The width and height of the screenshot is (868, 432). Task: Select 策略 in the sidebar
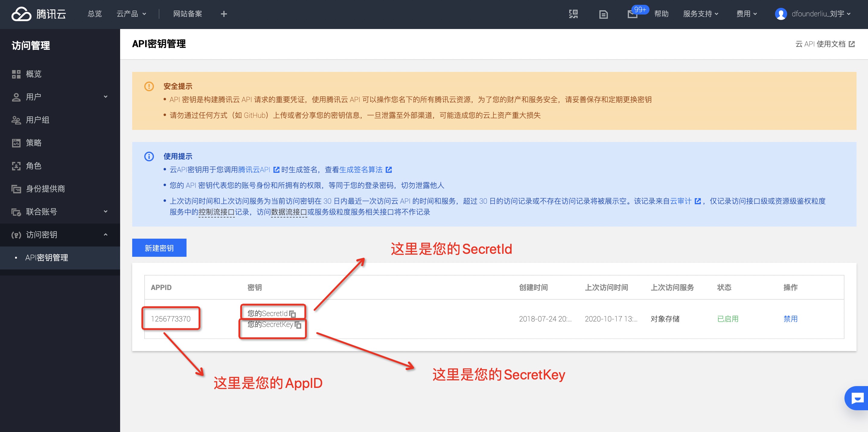pos(34,143)
